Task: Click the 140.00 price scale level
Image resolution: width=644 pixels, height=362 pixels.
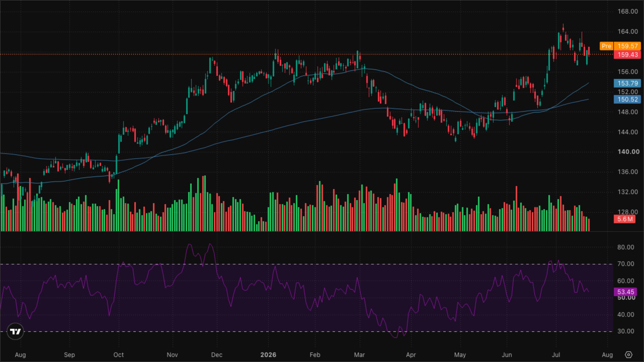Action: coord(628,152)
